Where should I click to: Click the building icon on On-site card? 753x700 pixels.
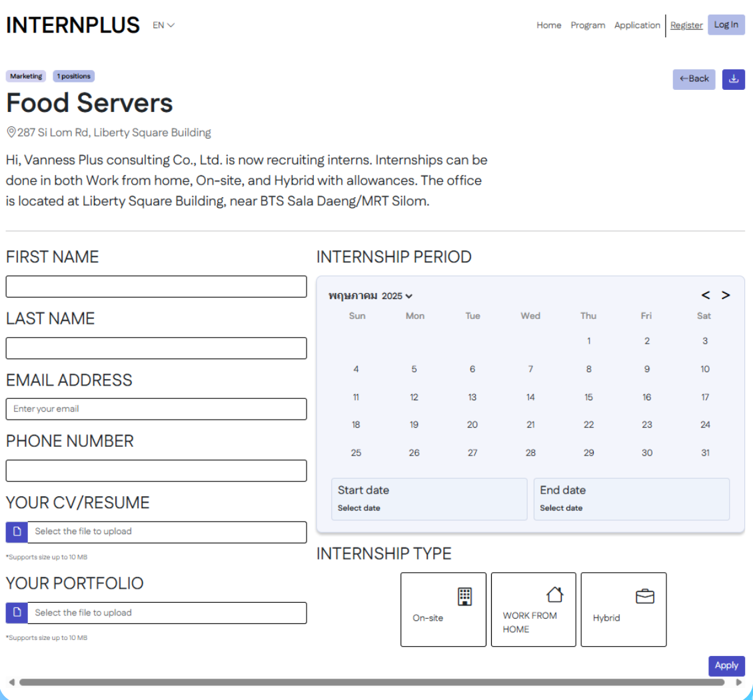pos(464,596)
